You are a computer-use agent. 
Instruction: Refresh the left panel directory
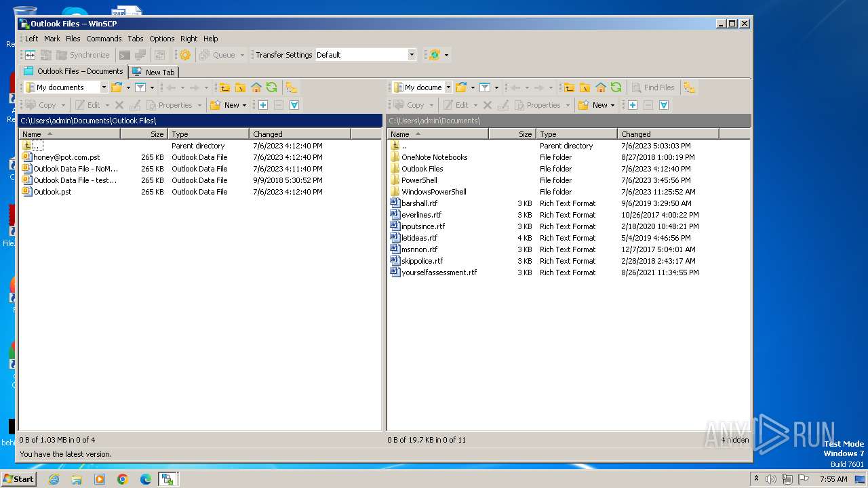click(x=272, y=87)
